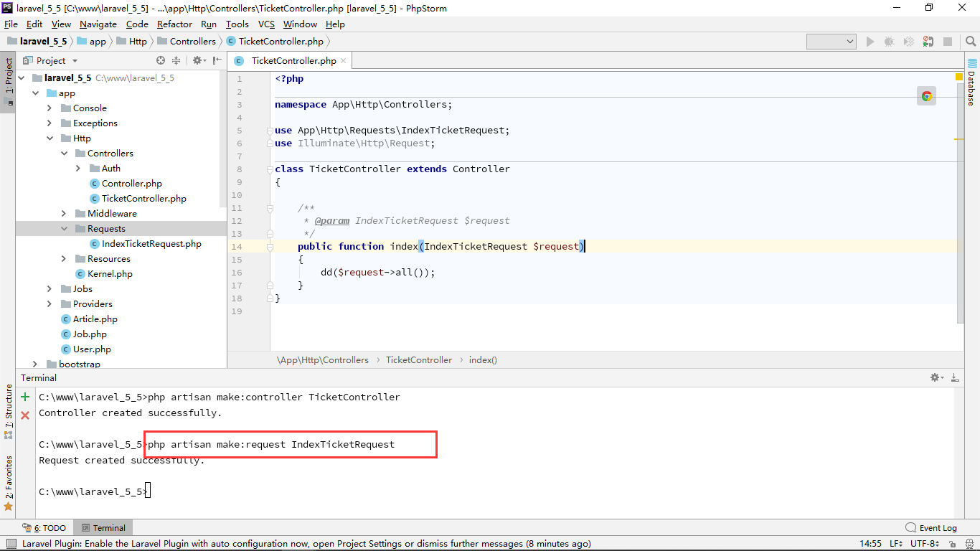The width and height of the screenshot is (980, 551).
Task: Expand the Jobs folder
Action: pyautogui.click(x=50, y=289)
